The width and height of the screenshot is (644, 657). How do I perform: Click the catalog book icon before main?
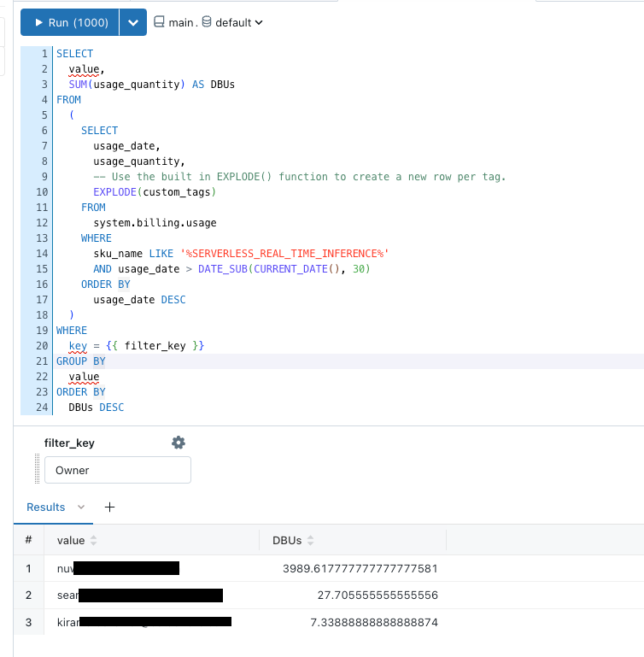(159, 23)
